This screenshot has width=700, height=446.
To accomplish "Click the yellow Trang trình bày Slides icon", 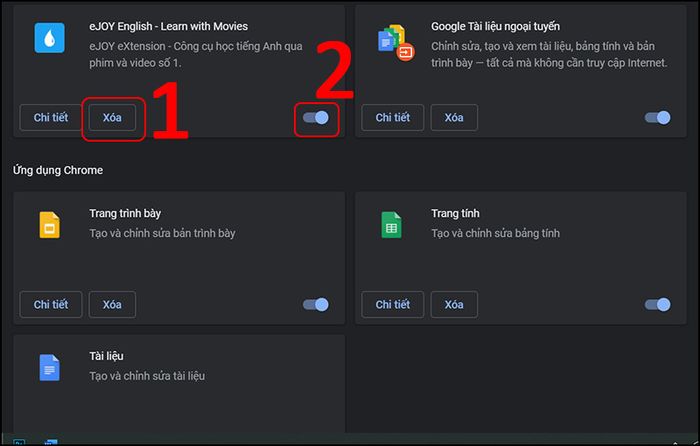I will (50, 225).
